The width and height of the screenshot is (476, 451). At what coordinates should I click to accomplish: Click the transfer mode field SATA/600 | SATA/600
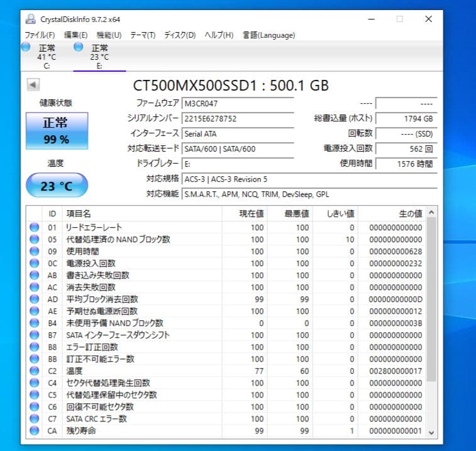[238, 149]
